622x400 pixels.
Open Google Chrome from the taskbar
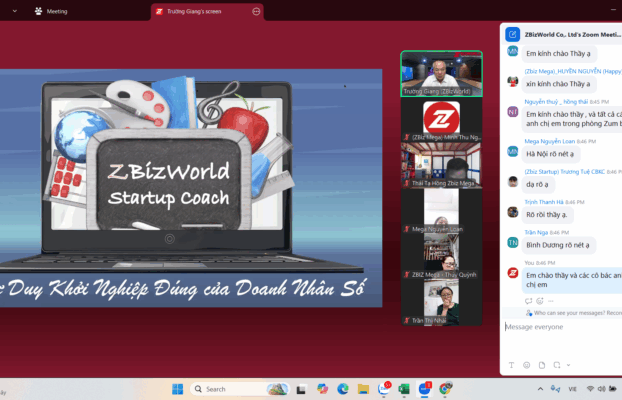445,389
